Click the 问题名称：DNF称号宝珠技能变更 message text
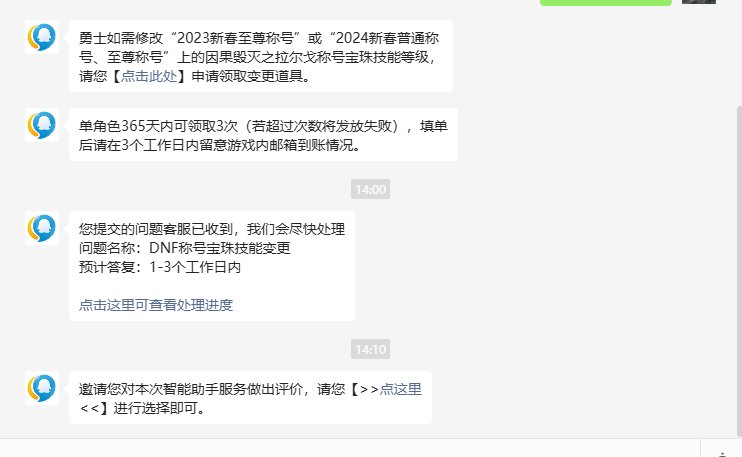 (x=185, y=248)
